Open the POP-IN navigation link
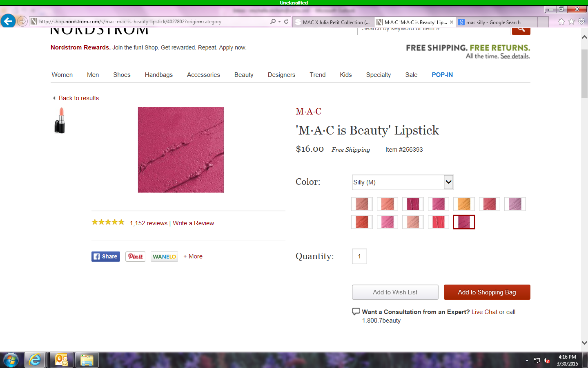Screen dimensions: 588x368 coord(442,75)
